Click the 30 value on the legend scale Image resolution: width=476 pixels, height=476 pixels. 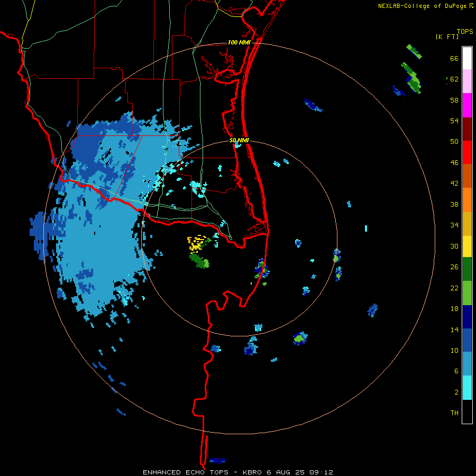coord(454,246)
